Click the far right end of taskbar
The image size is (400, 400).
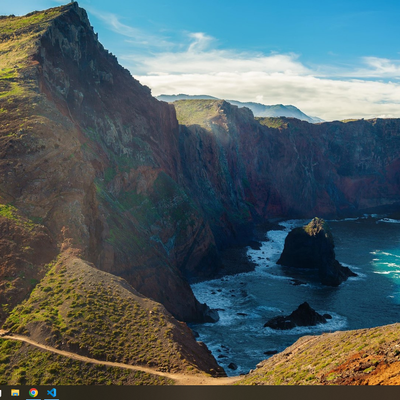coord(397,393)
